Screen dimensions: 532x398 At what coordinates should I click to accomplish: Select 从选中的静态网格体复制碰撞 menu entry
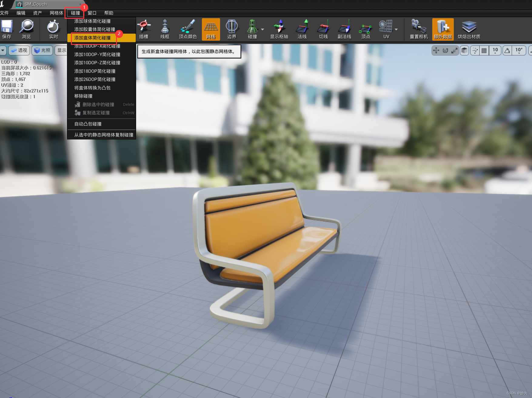point(102,135)
